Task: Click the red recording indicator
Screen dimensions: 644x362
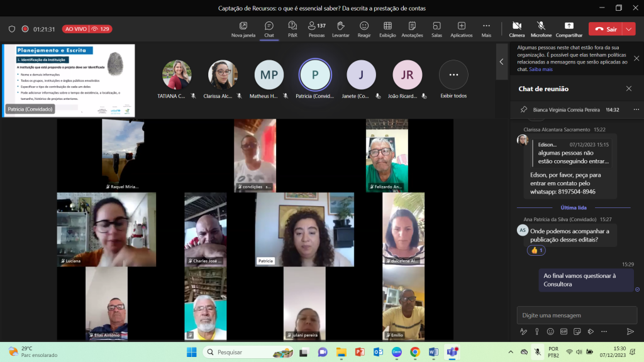Action: click(25, 29)
